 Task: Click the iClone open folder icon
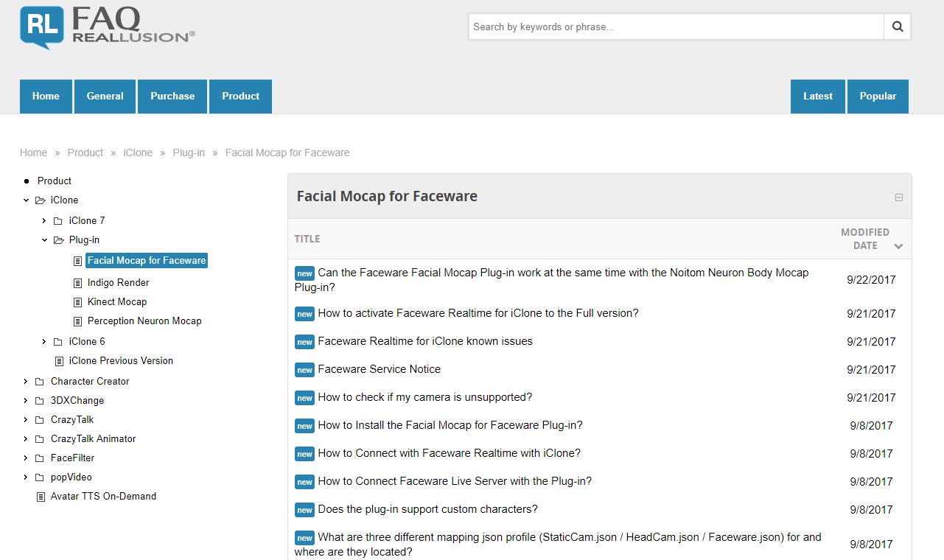[x=41, y=200]
